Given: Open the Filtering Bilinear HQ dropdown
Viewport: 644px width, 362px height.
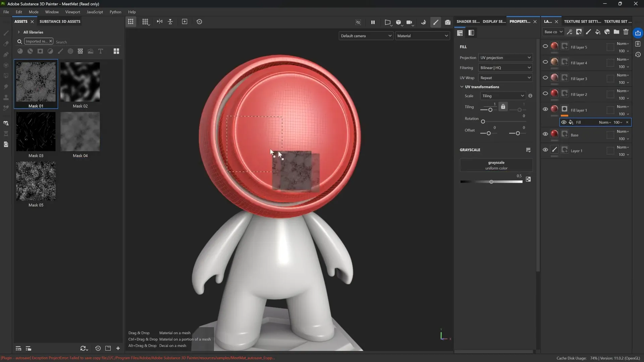Looking at the screenshot, I should point(505,68).
